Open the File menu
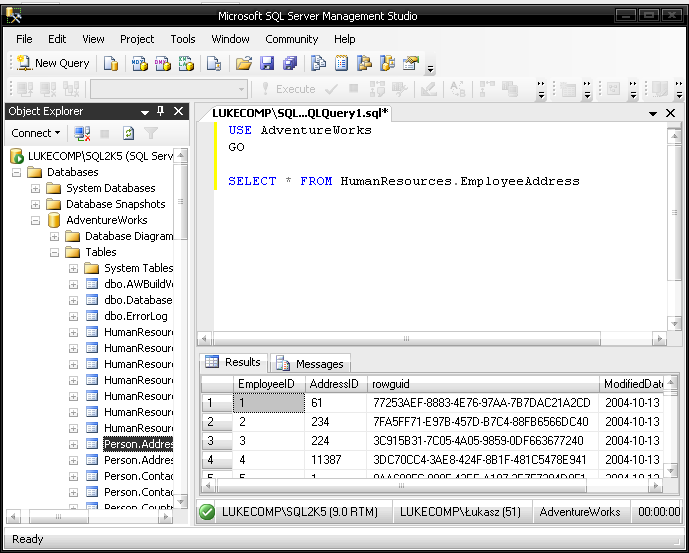 pyautogui.click(x=24, y=39)
